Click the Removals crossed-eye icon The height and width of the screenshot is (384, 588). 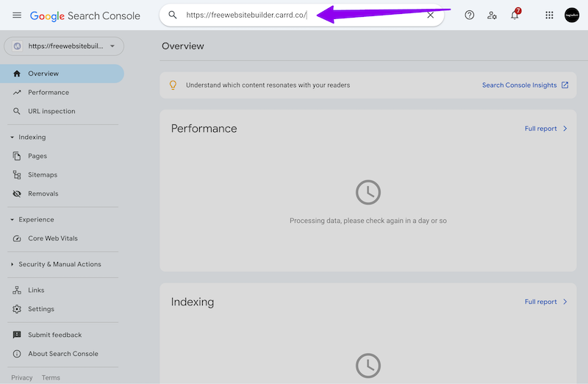click(x=17, y=193)
